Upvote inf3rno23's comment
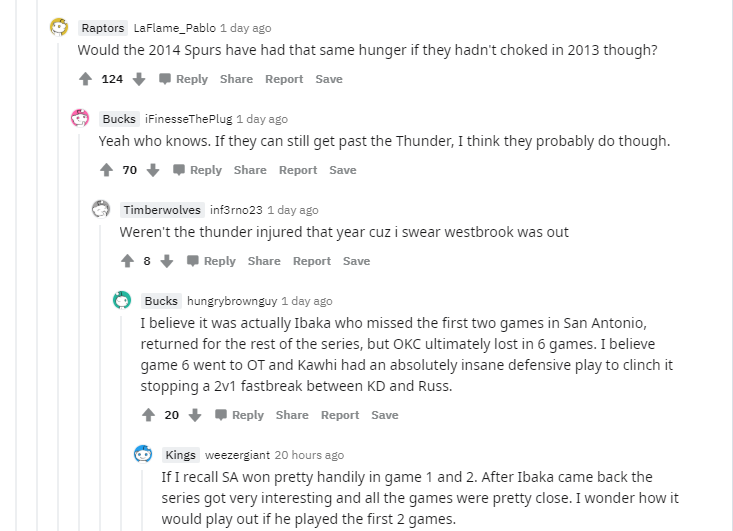 pos(128,261)
